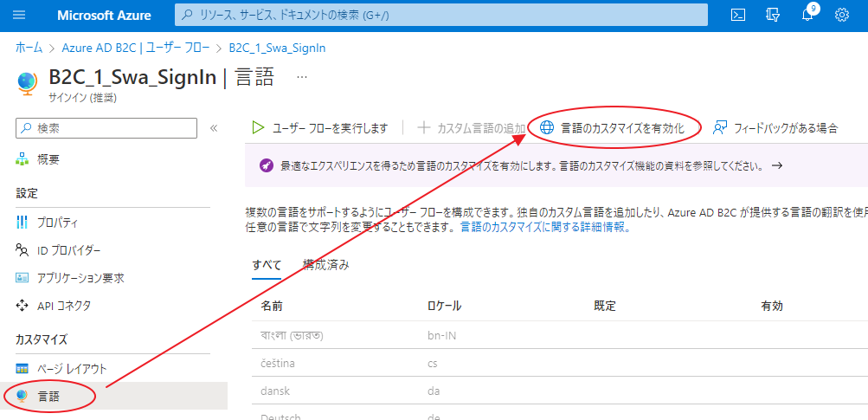The height and width of the screenshot is (420, 868).
Task: Focus the 検索 box in the side menu
Action: (x=106, y=128)
